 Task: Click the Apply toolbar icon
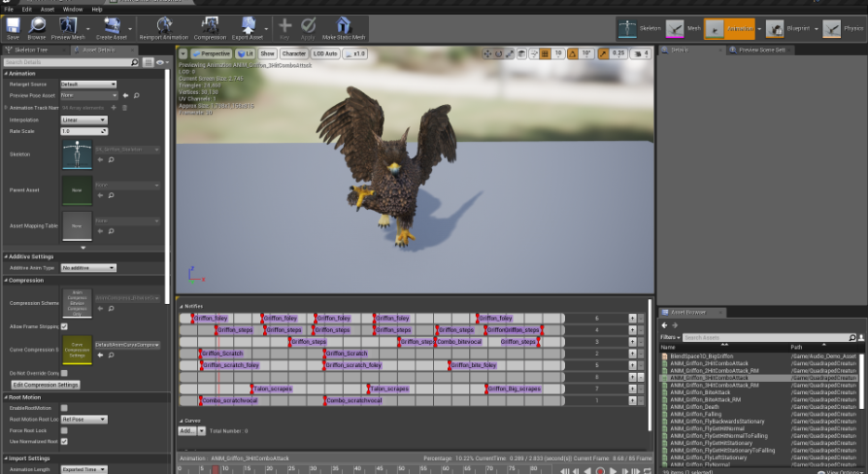tap(308, 28)
